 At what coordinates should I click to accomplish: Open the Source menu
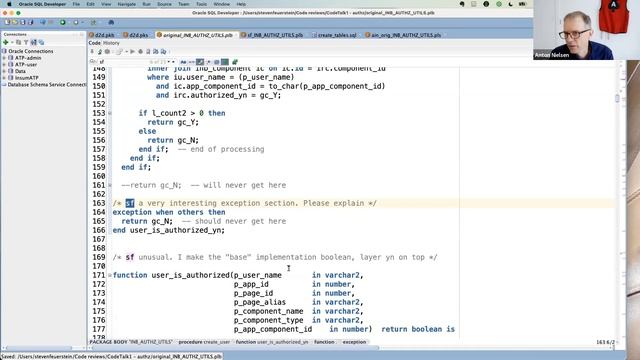click(164, 4)
